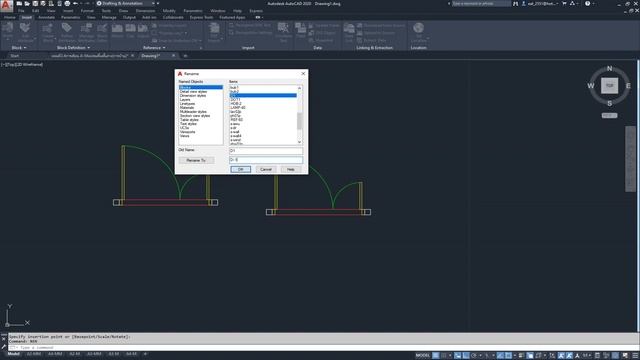Click Help in the Rename dialog
This screenshot has height=360, width=640.
pyautogui.click(x=291, y=169)
